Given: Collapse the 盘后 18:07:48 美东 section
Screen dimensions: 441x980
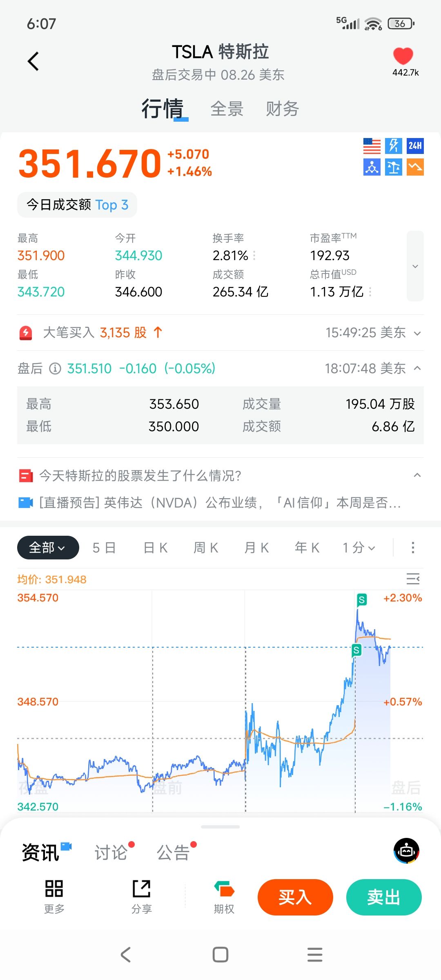Looking at the screenshot, I should (417, 368).
